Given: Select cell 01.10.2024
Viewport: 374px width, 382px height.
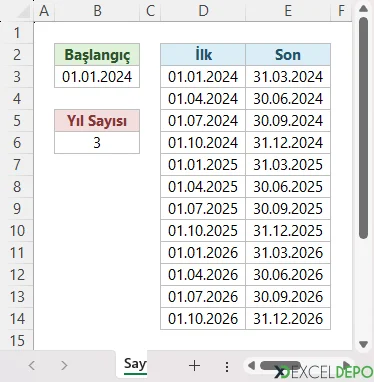Looking at the screenshot, I should (x=203, y=142).
